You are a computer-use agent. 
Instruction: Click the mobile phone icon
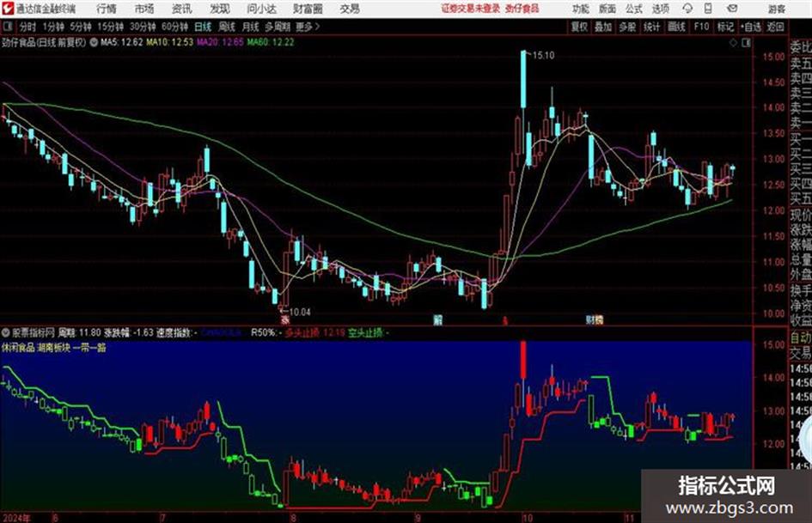[x=708, y=9]
